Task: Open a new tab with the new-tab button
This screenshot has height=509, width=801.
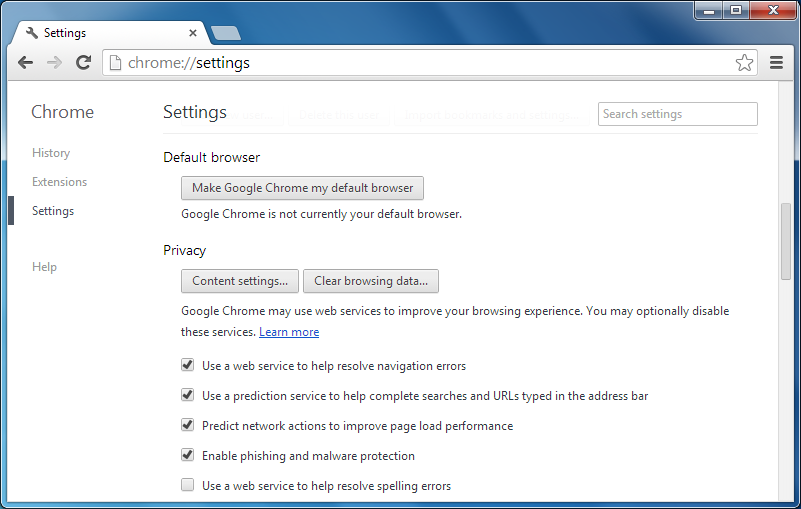Action: (225, 33)
